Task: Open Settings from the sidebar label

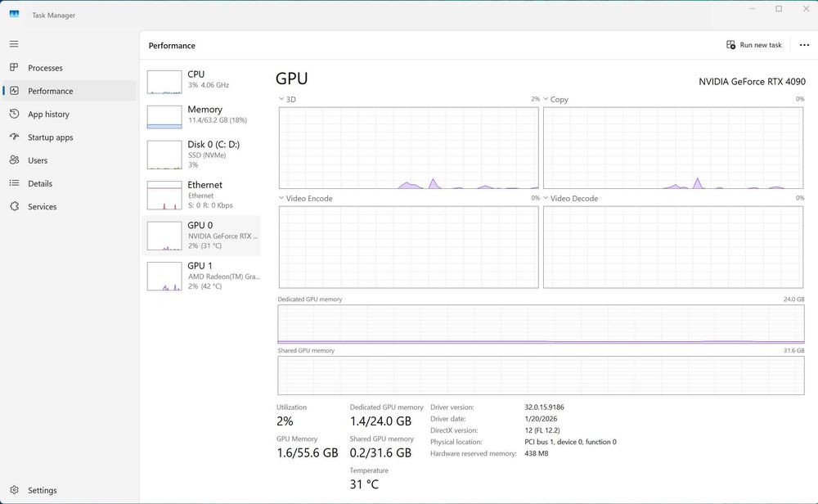Action: 43,490
